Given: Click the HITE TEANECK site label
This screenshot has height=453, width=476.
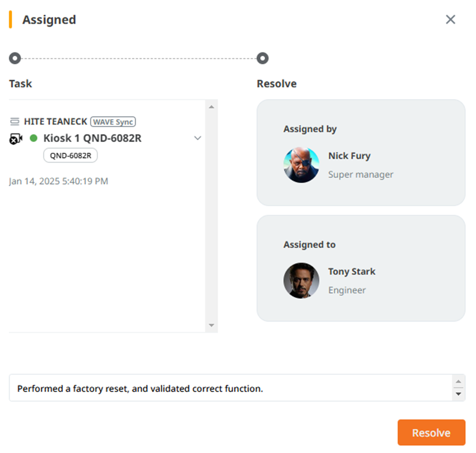Looking at the screenshot, I should pyautogui.click(x=56, y=122).
